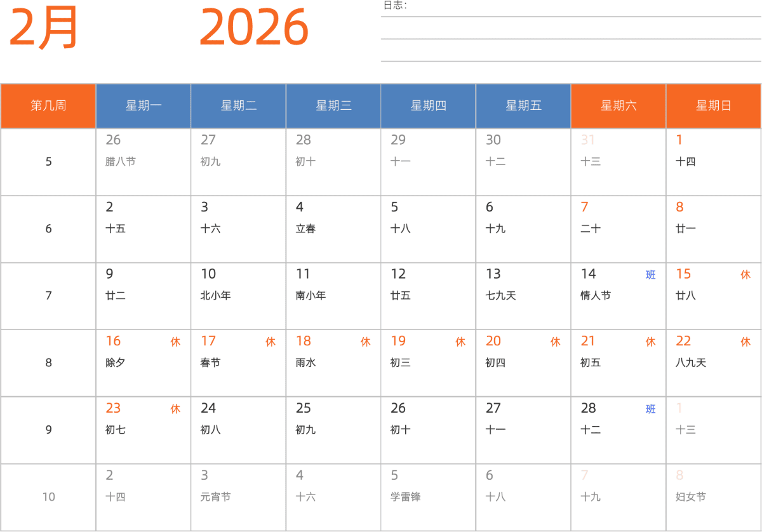
Task: Select February 1 with lunar 十四
Action: coord(714,162)
